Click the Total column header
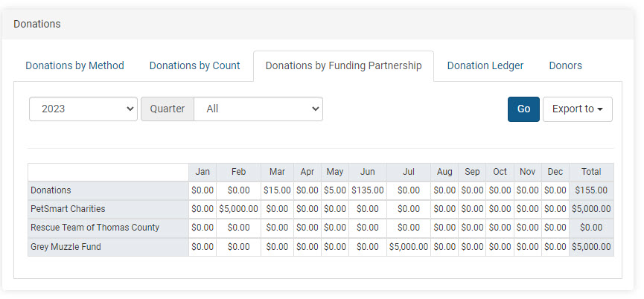The width and height of the screenshot is (644, 299). pos(591,172)
